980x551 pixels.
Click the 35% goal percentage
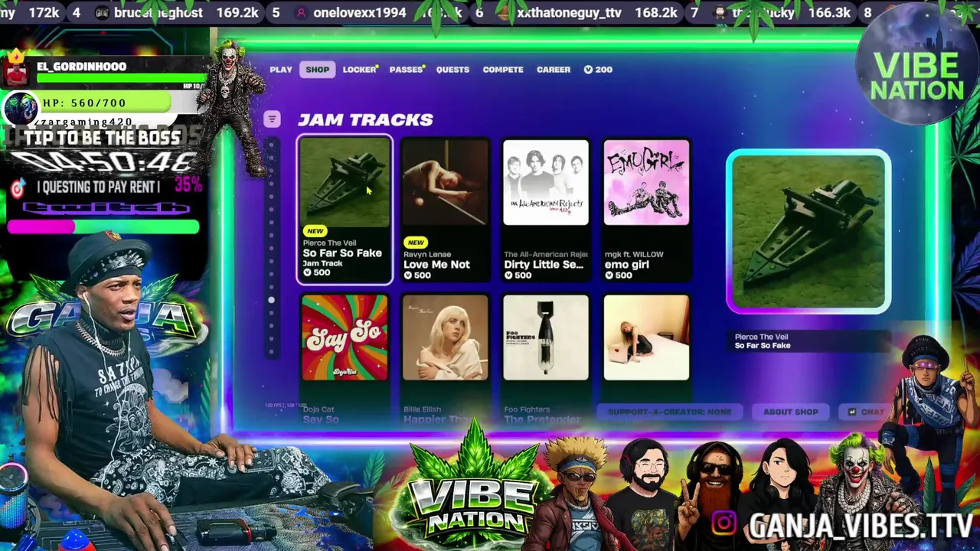pyautogui.click(x=188, y=184)
